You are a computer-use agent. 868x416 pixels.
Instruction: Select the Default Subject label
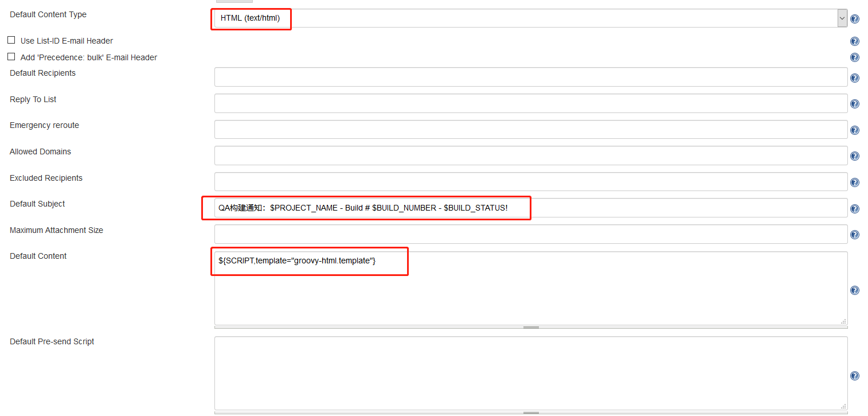click(37, 204)
